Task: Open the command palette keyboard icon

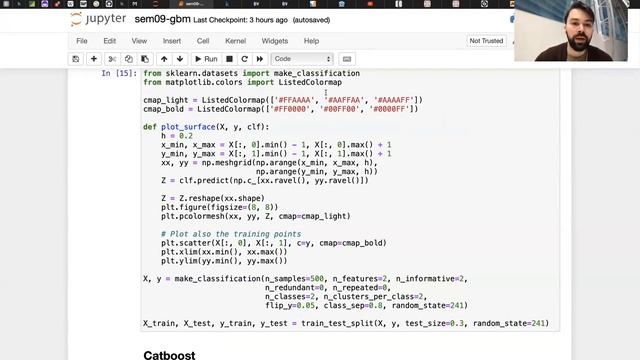Action: tap(347, 59)
